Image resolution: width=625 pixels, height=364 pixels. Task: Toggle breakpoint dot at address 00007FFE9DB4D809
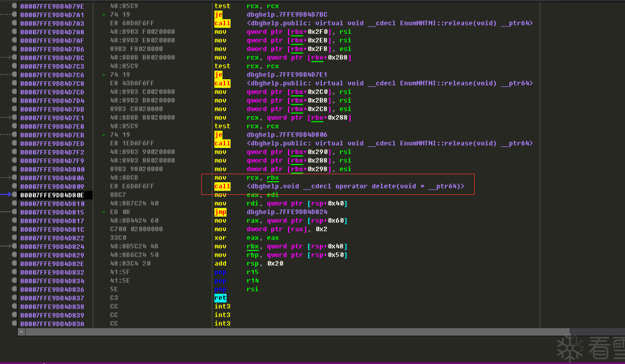click(x=14, y=186)
